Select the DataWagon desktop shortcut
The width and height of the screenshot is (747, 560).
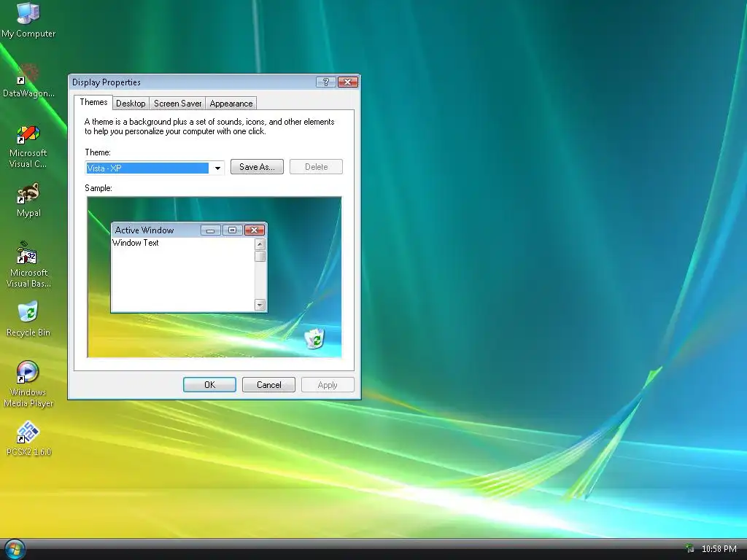pyautogui.click(x=28, y=80)
